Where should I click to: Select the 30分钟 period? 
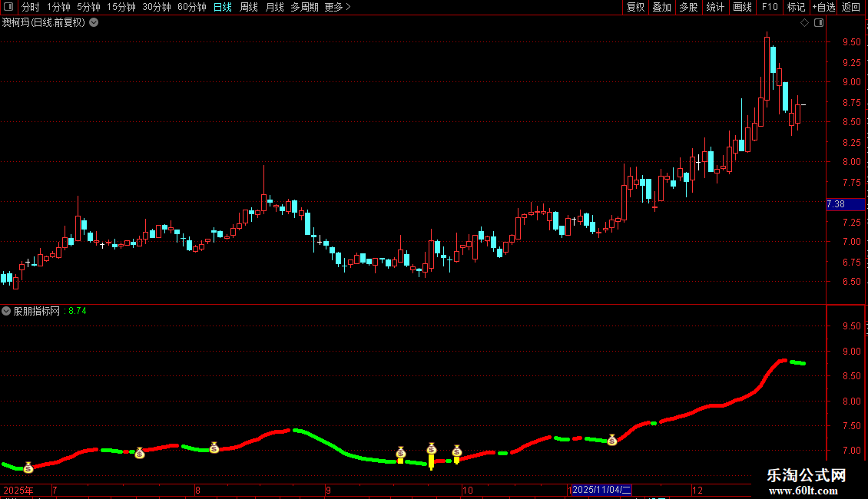pyautogui.click(x=157, y=7)
